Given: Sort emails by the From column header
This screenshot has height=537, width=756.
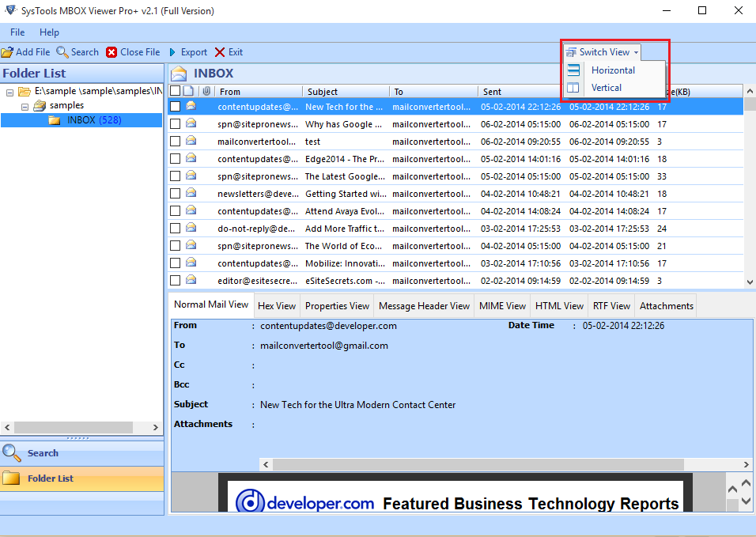Looking at the screenshot, I should coord(259,92).
